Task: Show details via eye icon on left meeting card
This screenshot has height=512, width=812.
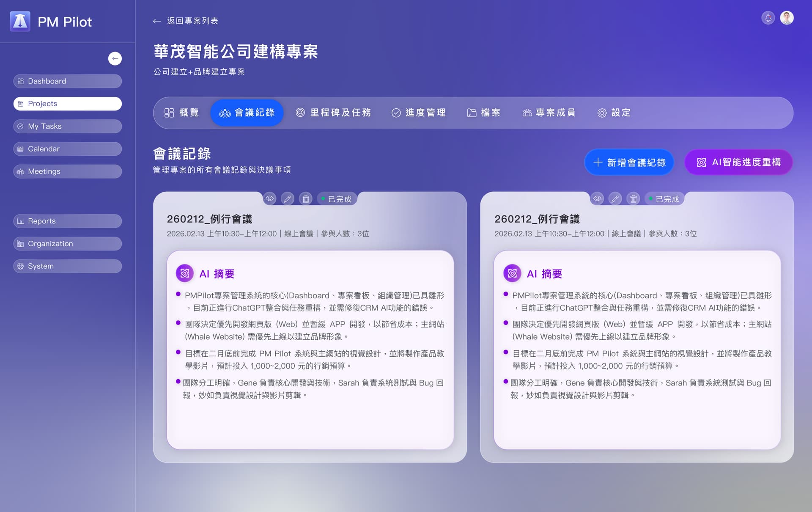Action: (x=270, y=198)
